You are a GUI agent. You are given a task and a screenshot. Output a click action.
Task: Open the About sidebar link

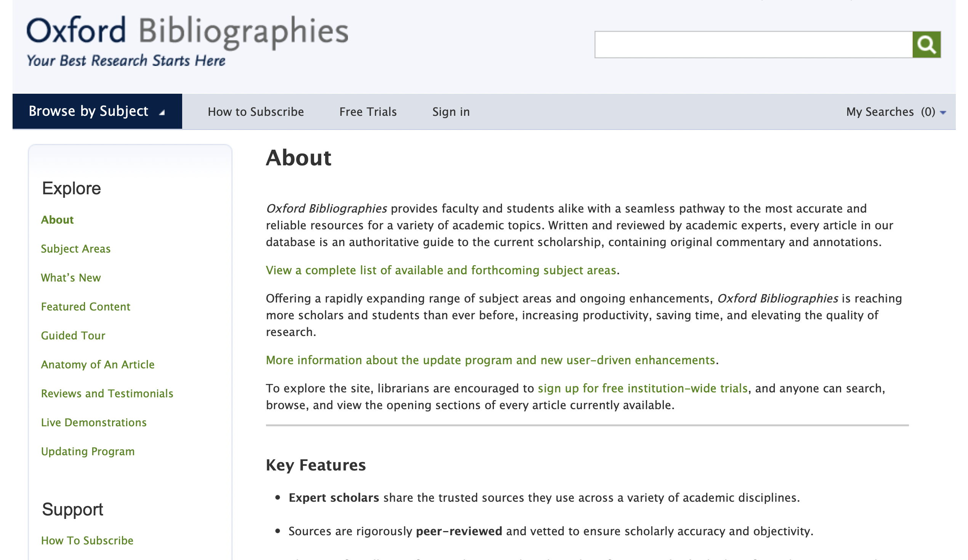(x=57, y=220)
